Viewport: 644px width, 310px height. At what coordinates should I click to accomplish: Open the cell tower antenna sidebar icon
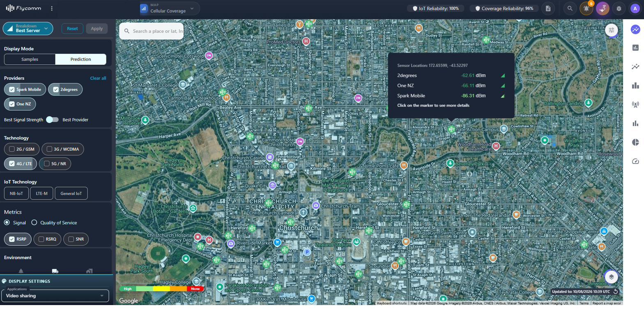635,105
